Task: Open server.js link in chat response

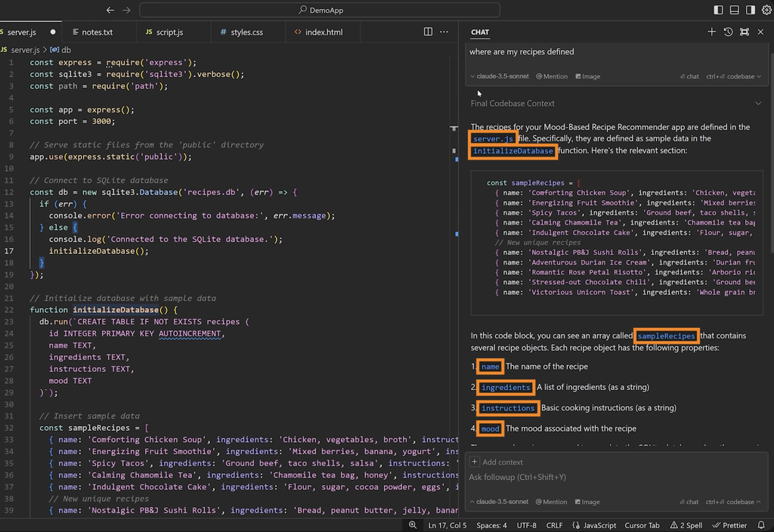Action: click(x=493, y=139)
